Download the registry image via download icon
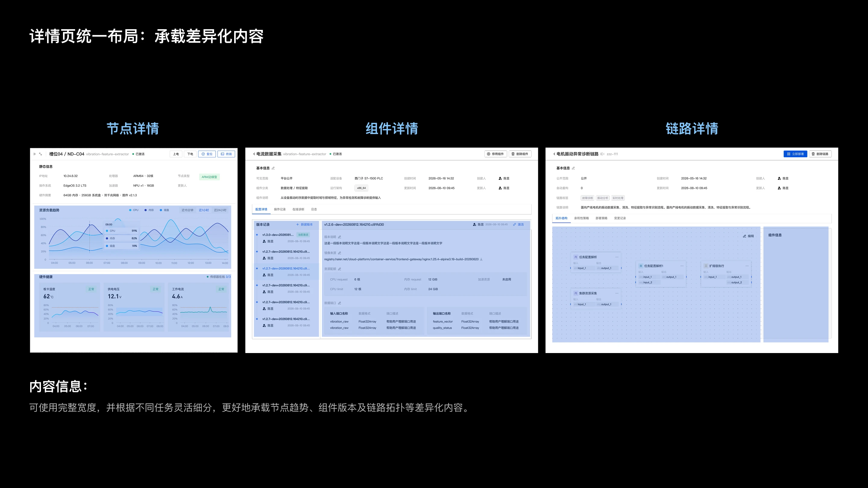Image resolution: width=868 pixels, height=488 pixels. [x=481, y=259]
